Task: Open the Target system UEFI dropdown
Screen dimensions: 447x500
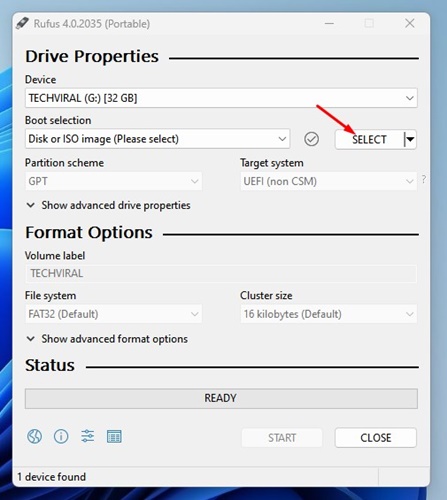Action: pyautogui.click(x=328, y=181)
